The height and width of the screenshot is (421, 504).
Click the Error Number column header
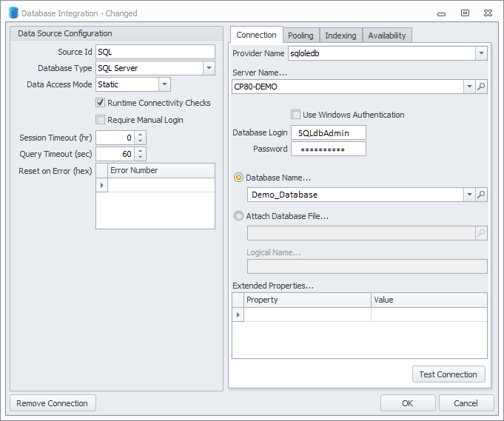161,170
